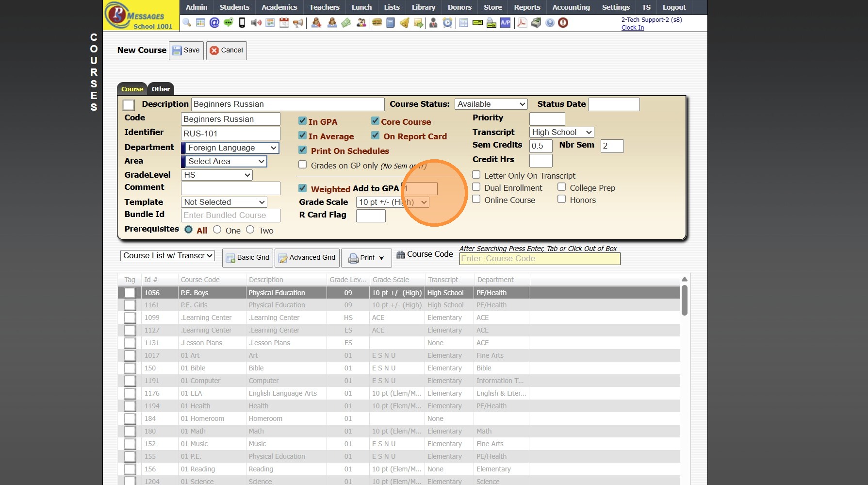Open the email @ icon
This screenshot has width=868, height=485.
point(214,23)
